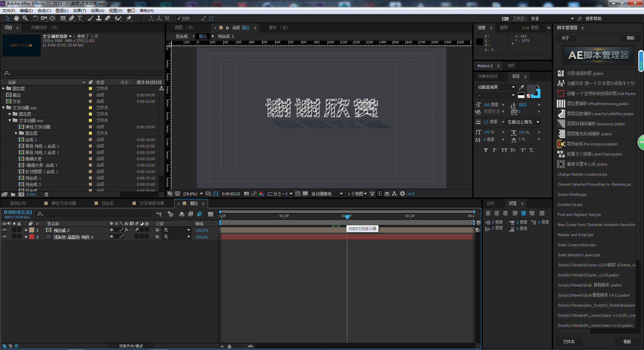Expand the top 固态层 folder in project
644x350 pixels.
coord(4,89)
